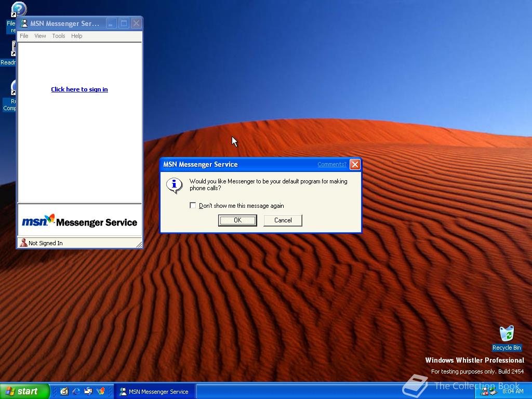
Task: Open the Tools menu in Messenger
Action: tap(58, 36)
